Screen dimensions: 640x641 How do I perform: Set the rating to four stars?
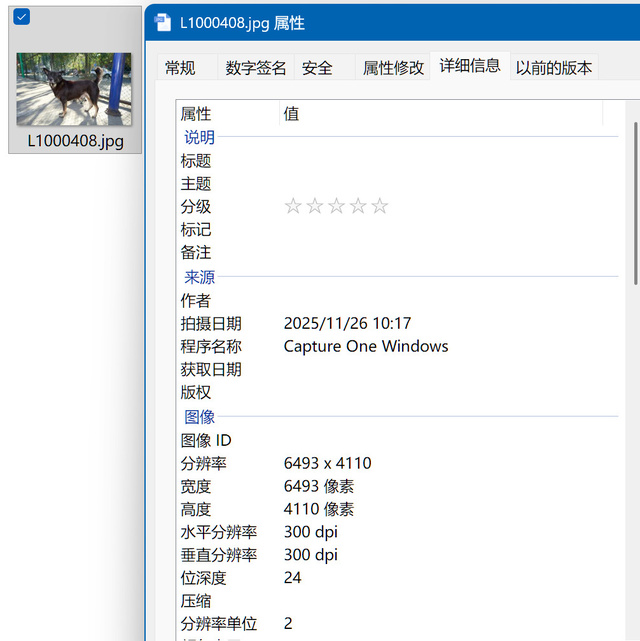click(x=358, y=207)
